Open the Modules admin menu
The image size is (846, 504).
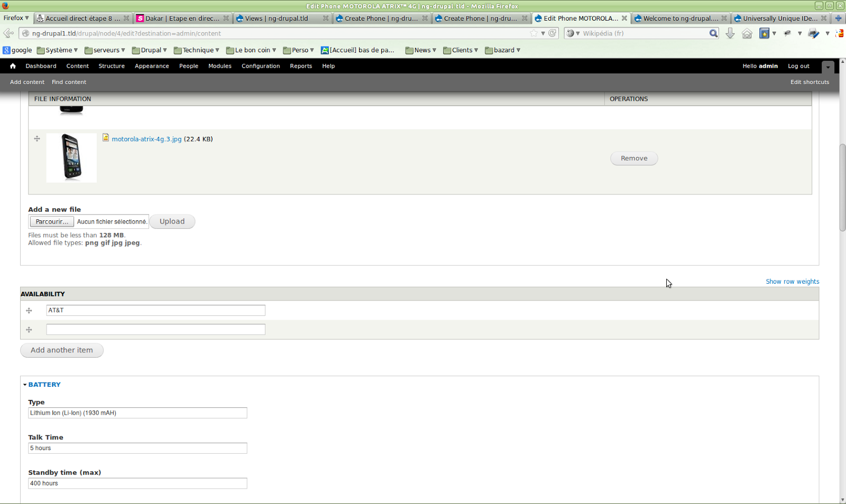(220, 66)
